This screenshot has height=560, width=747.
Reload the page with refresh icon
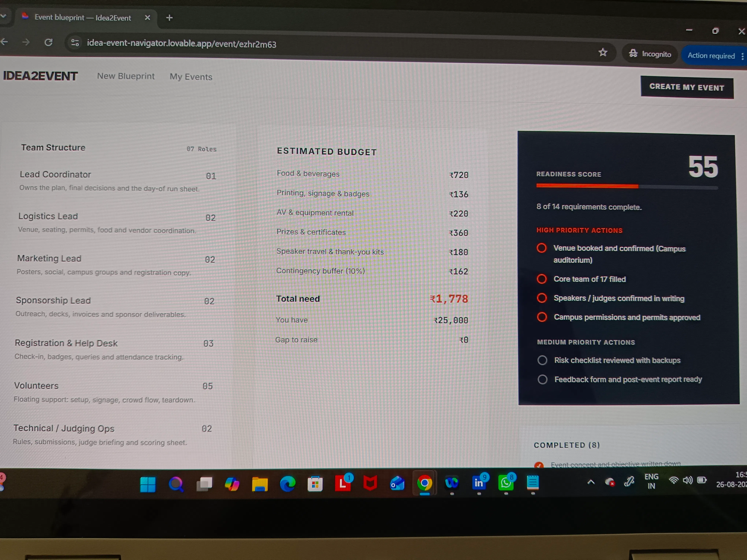click(x=48, y=42)
